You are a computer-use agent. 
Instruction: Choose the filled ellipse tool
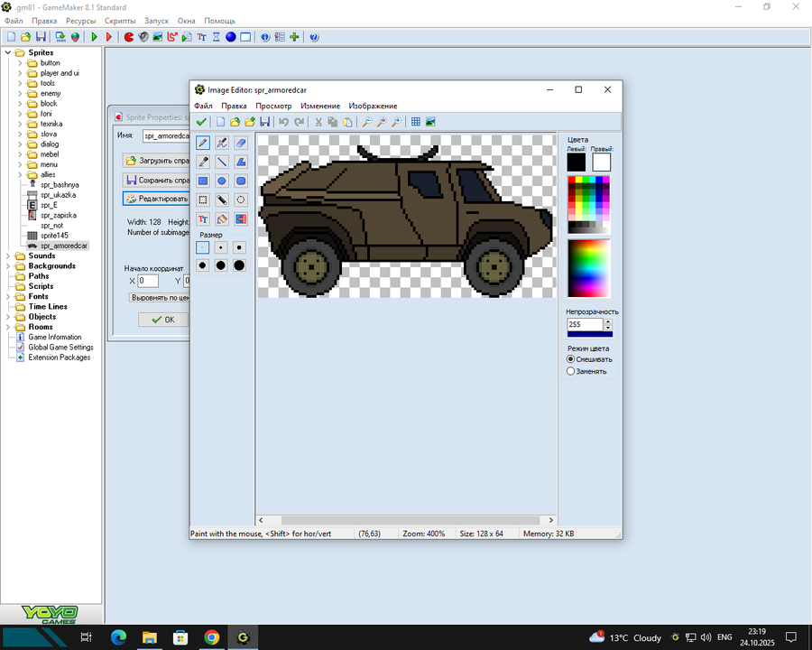[x=222, y=181]
